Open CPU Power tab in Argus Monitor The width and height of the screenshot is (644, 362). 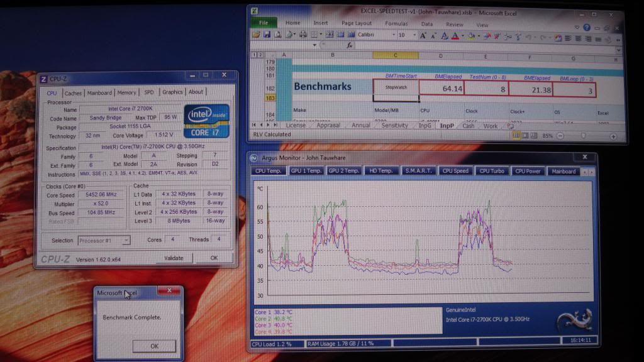[528, 171]
